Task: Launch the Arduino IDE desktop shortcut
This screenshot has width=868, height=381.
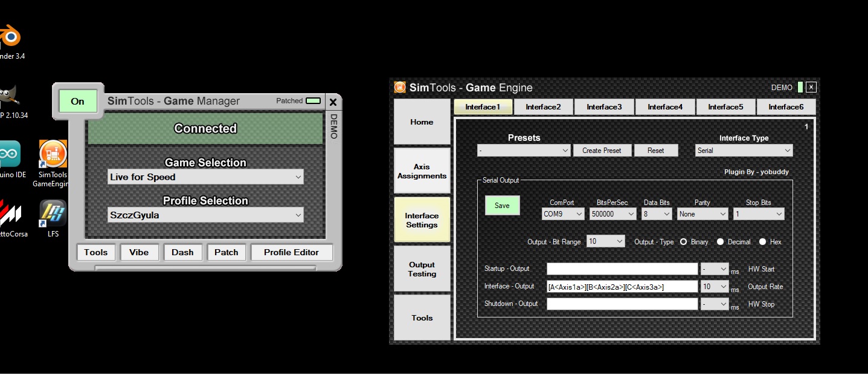Action: pyautogui.click(x=11, y=159)
